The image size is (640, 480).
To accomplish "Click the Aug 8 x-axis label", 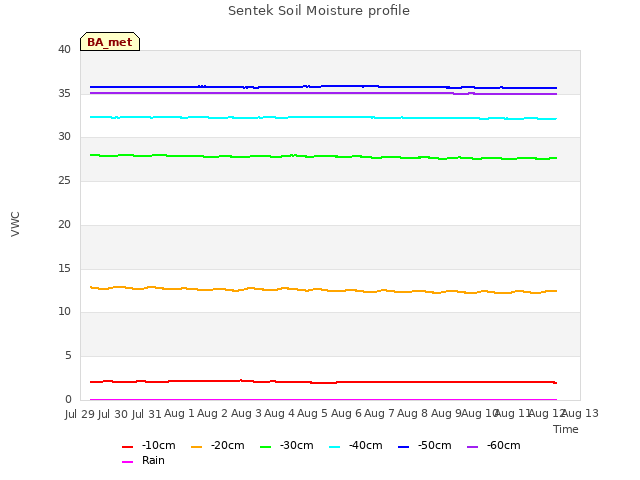I will coord(412,413).
